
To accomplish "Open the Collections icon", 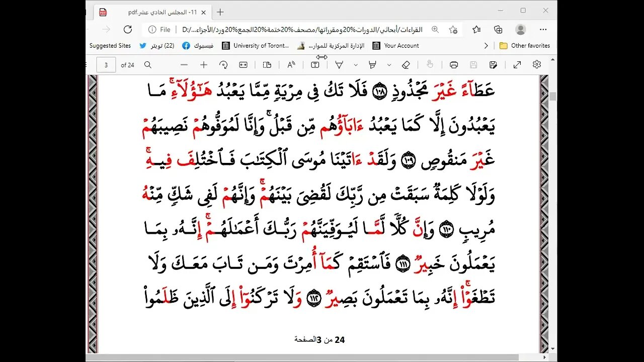I will pyautogui.click(x=499, y=30).
